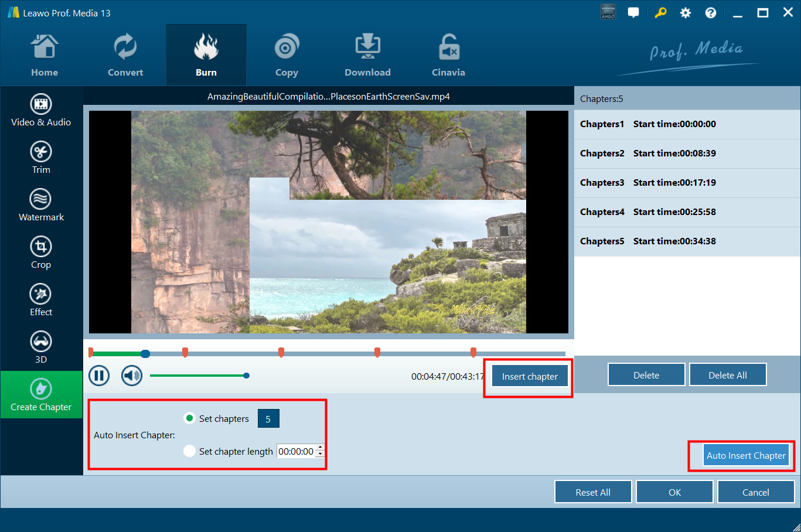This screenshot has height=532, width=801.
Task: Select Chapters3 starting at 00:17:19
Action: tap(687, 183)
